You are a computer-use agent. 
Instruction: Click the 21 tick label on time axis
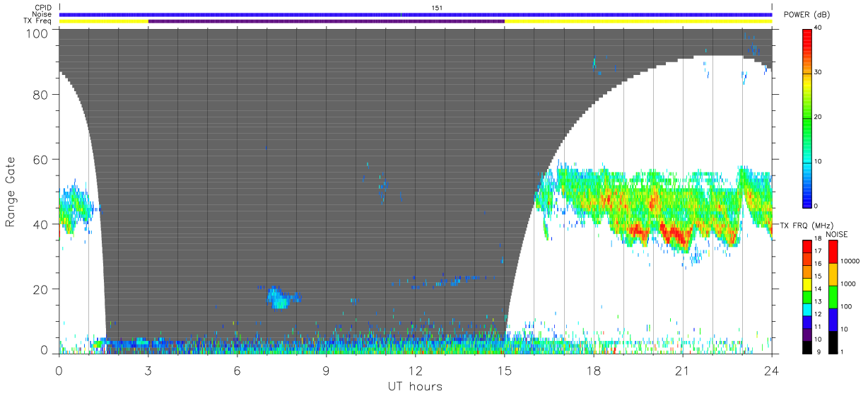[682, 370]
